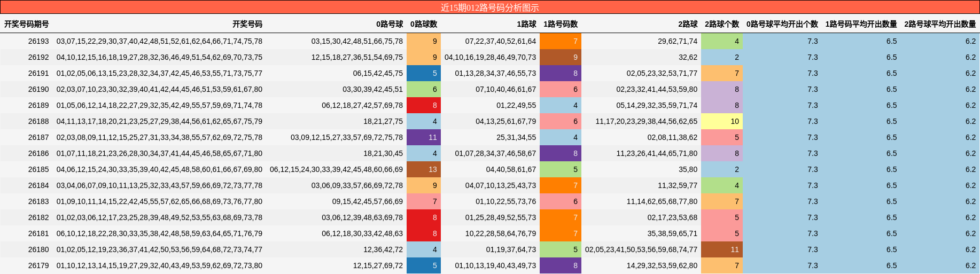Screen dimensions: 980x274
Task: Click the 1路球 cell 25,31,34,55
Action: coord(516,137)
